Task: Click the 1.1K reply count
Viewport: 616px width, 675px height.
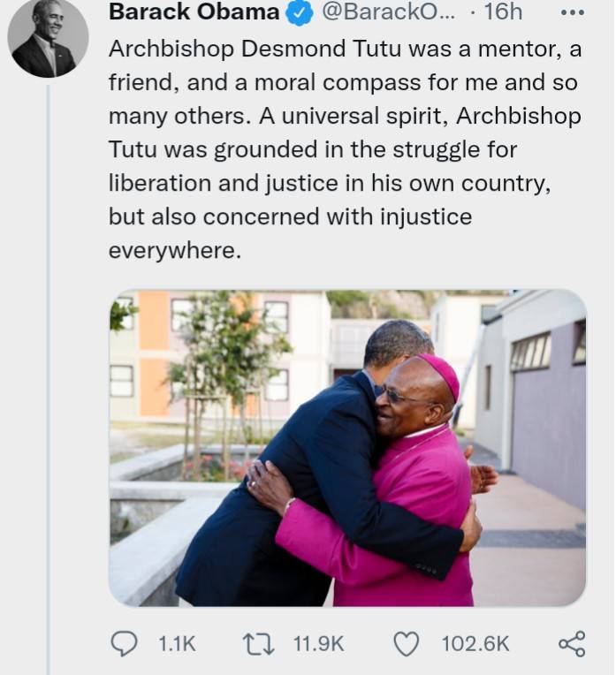Action: (x=177, y=644)
